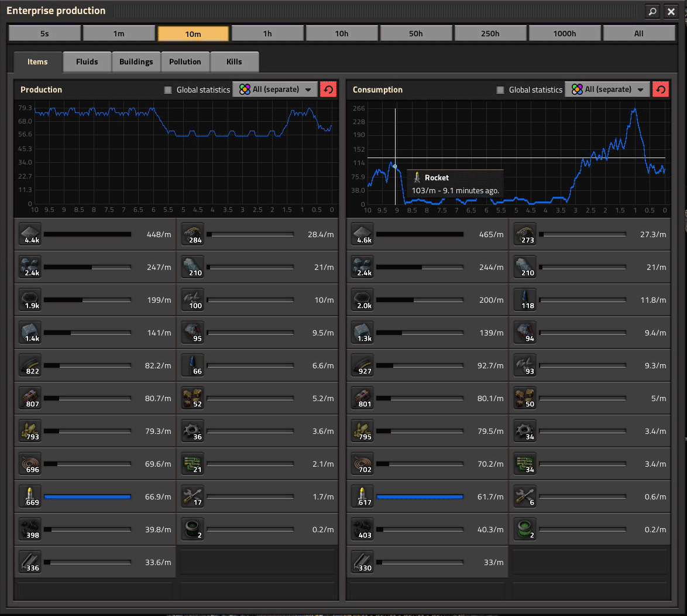This screenshot has height=616, width=687.
Task: Open search with the magnifier icon
Action: [x=652, y=11]
